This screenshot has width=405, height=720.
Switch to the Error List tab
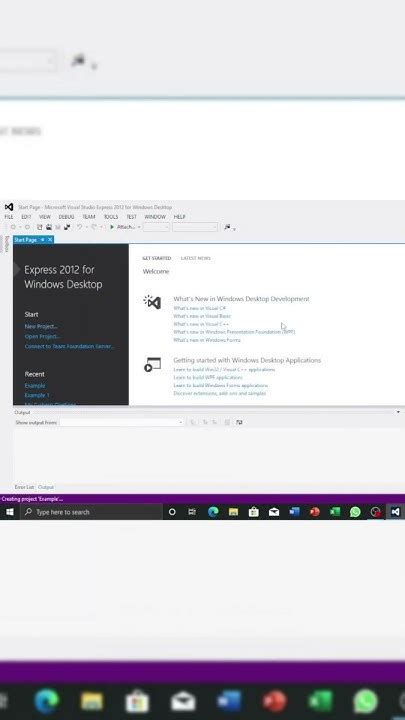pyautogui.click(x=24, y=487)
